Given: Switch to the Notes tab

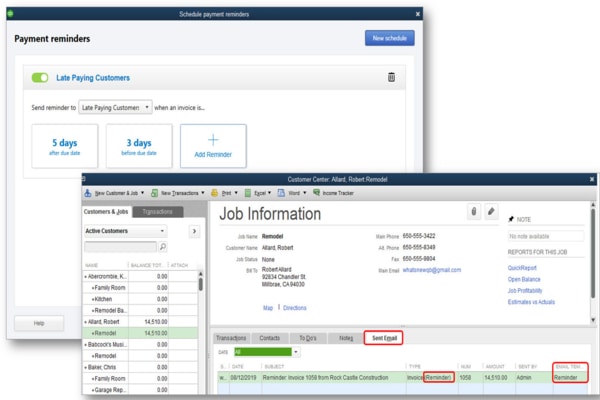Looking at the screenshot, I should tap(346, 338).
